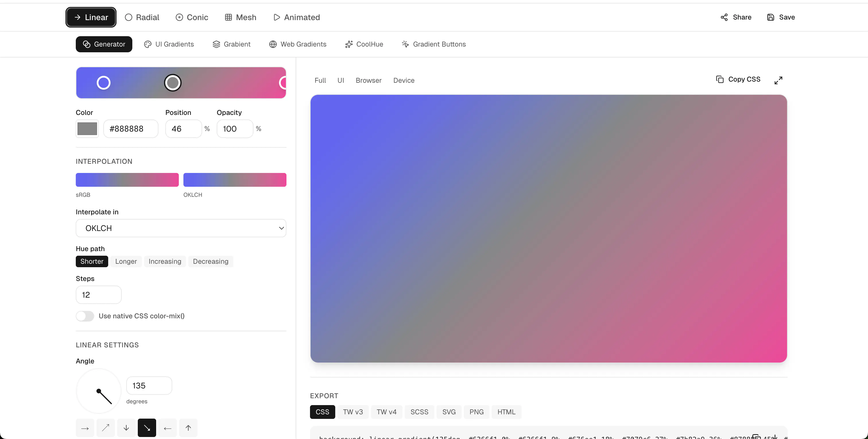Select the pink end color stop handle
Screen dimensions: 868x439
(x=283, y=83)
